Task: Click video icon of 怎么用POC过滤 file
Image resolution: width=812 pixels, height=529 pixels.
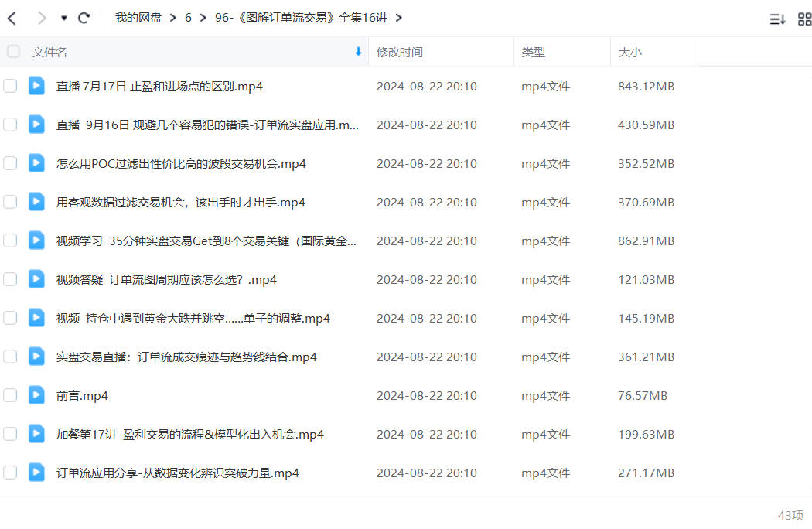Action: (x=36, y=162)
